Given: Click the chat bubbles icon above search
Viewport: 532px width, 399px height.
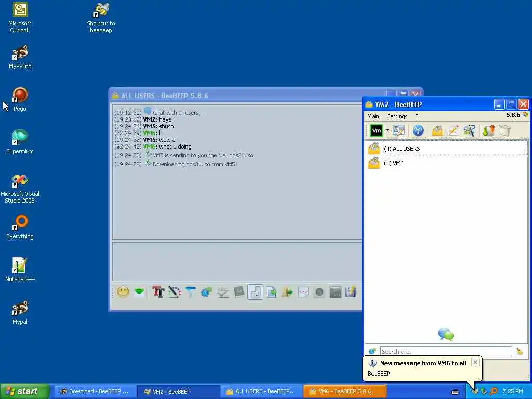Looking at the screenshot, I should [x=446, y=334].
